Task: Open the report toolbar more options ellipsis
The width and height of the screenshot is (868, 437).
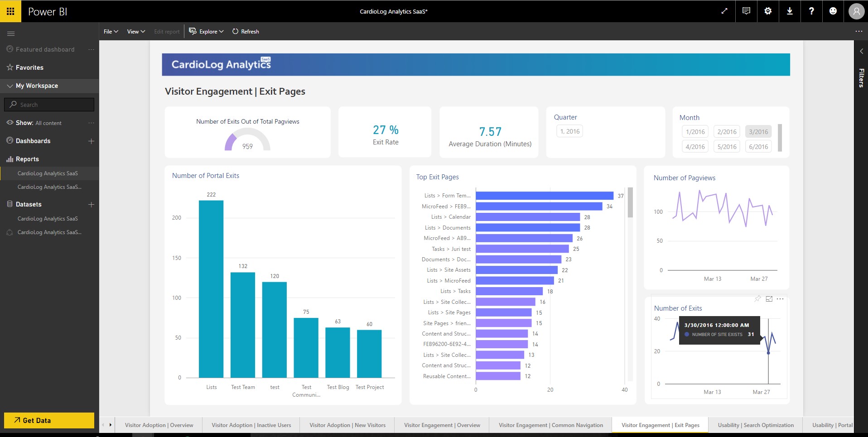Action: pyautogui.click(x=858, y=31)
